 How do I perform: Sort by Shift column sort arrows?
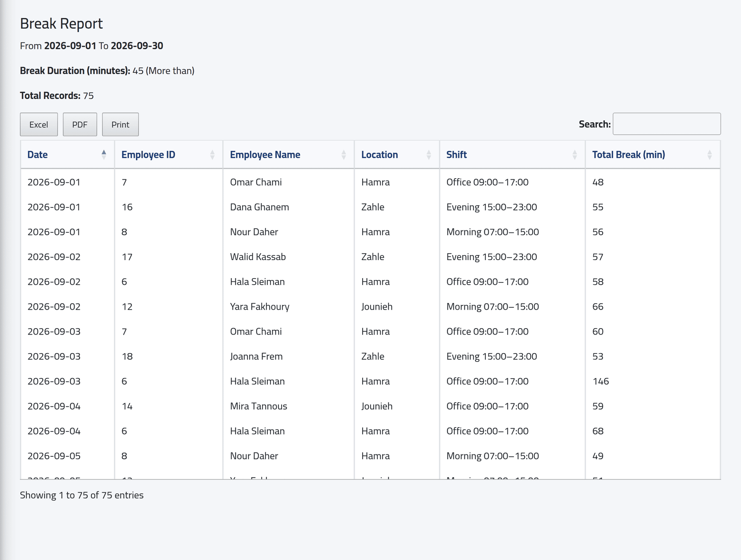coord(575,155)
